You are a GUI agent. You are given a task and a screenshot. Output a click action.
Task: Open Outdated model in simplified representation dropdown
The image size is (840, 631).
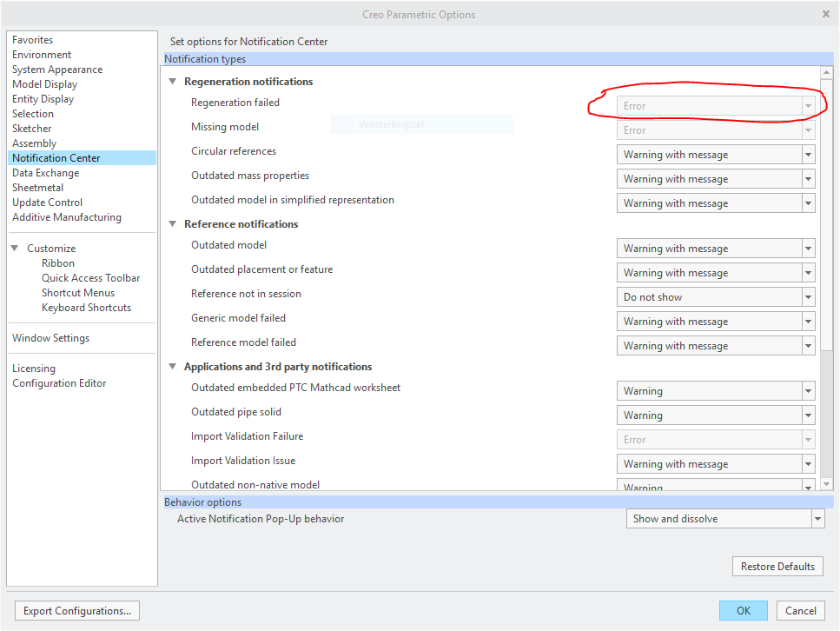(x=716, y=203)
